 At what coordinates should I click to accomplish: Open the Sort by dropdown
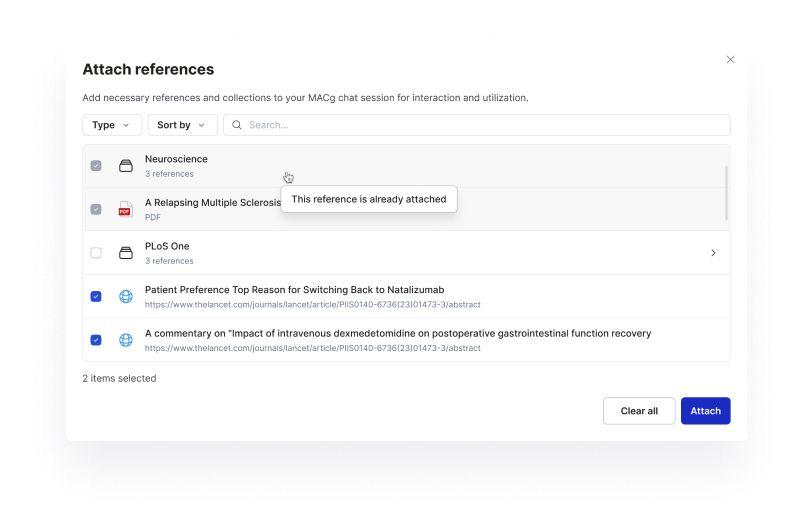point(181,125)
